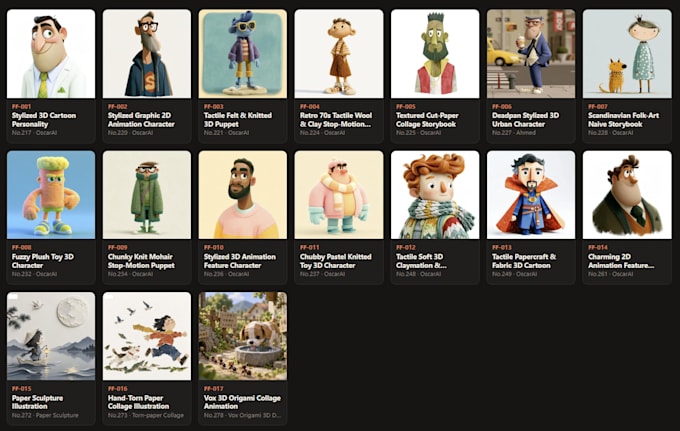Click the title 'Stylized Graphic 2D Animation Character'
Viewport: 680px width, 431px height.
point(141,120)
